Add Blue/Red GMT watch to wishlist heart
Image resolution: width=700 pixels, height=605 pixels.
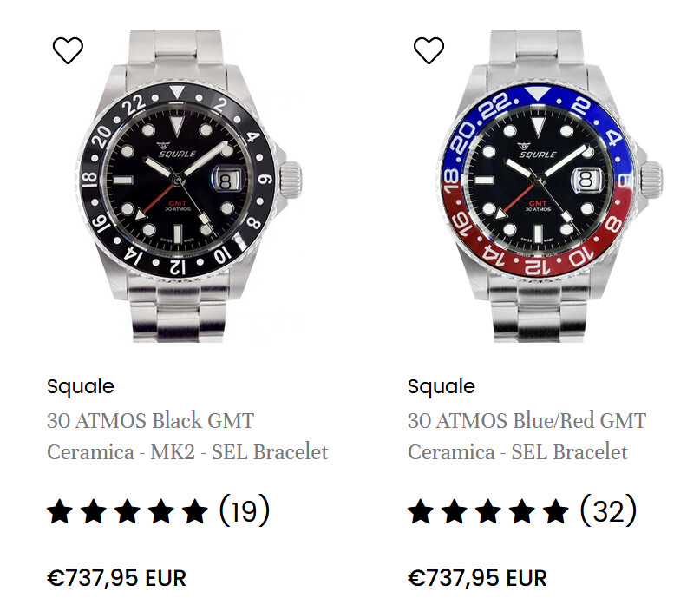(429, 50)
